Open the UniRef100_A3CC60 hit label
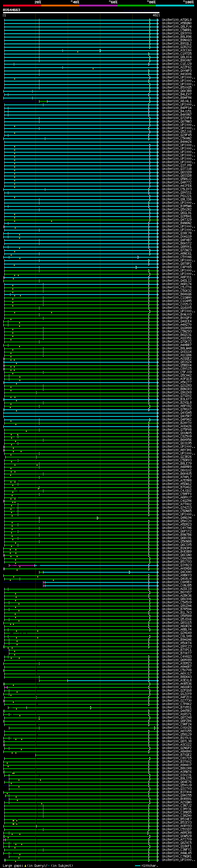Screen dimensions: 197x868 [176, 50]
